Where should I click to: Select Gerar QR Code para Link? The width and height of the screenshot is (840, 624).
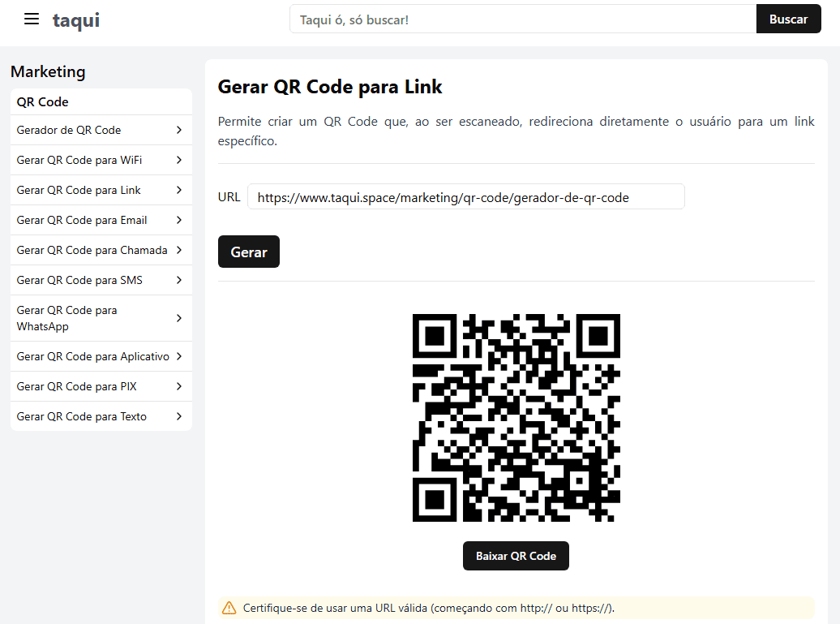pos(101,191)
